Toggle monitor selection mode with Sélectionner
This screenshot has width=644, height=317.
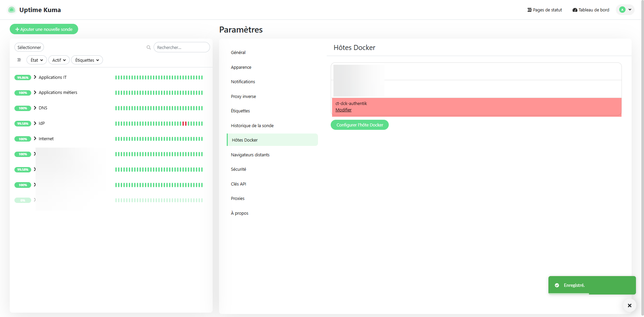pyautogui.click(x=29, y=48)
